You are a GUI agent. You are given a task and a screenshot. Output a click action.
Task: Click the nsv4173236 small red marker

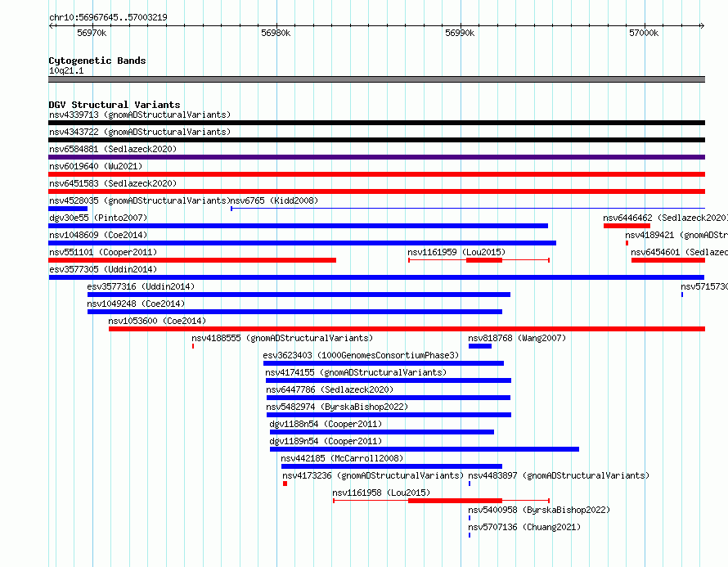pyautogui.click(x=285, y=484)
